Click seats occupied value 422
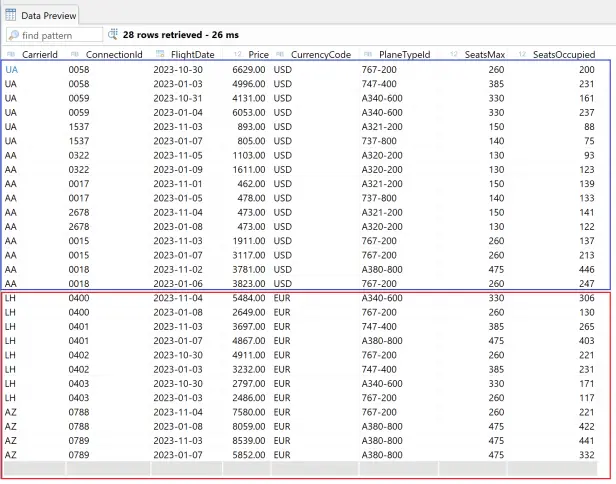 pos(587,427)
